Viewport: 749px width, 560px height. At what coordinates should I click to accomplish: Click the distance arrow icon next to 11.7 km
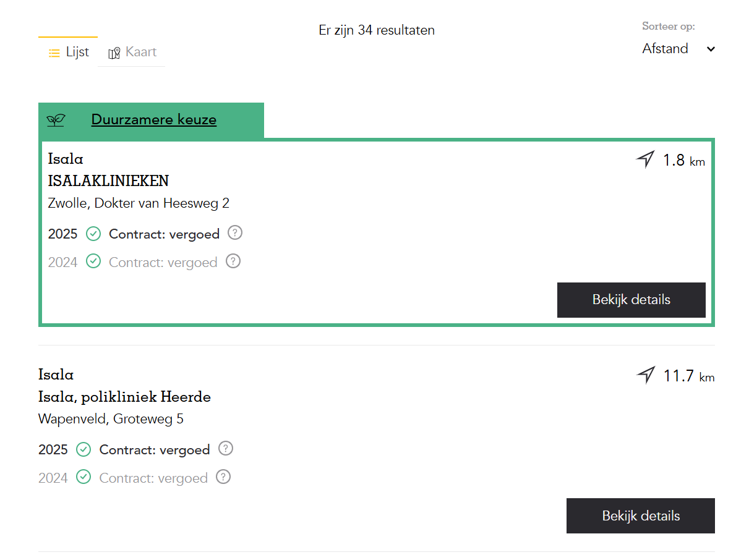(x=646, y=375)
